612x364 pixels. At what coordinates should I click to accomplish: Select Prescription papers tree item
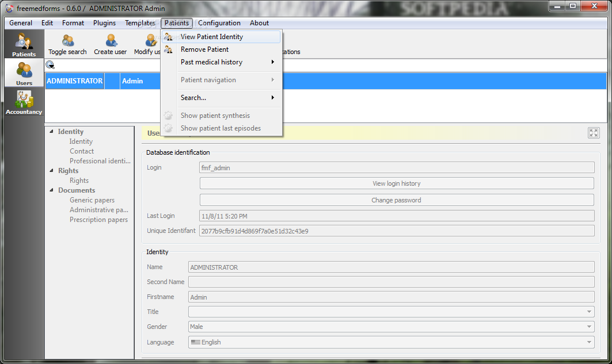point(99,220)
